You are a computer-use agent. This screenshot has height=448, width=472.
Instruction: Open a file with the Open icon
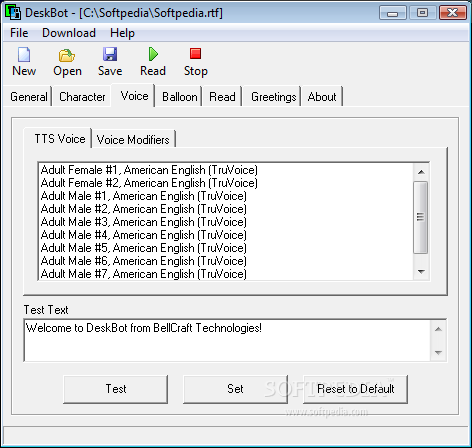(x=67, y=55)
